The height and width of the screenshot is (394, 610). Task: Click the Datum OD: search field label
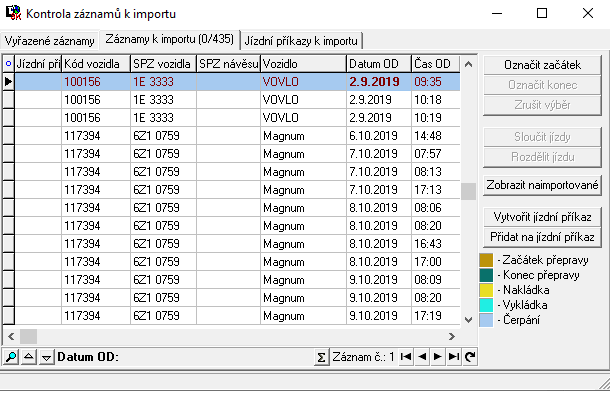(88, 357)
